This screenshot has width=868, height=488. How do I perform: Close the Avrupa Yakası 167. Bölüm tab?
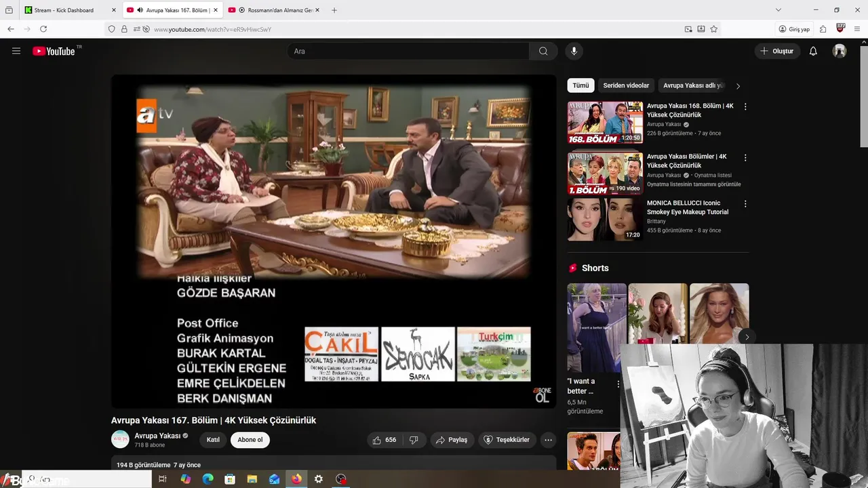216,10
